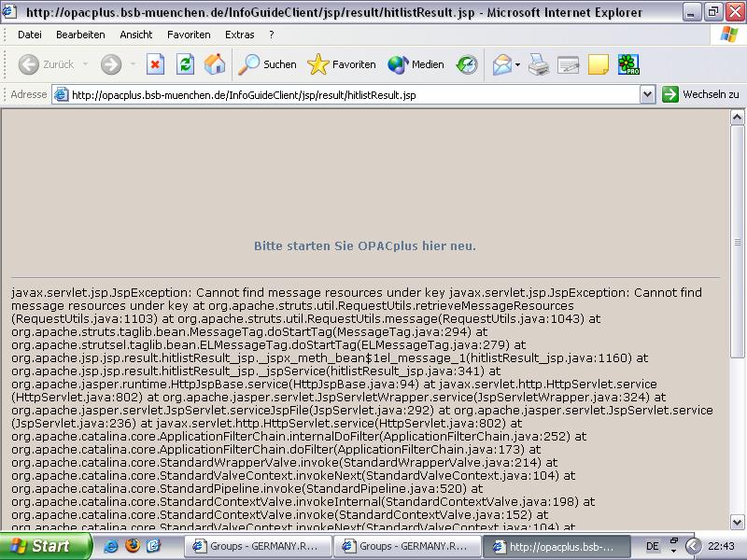Click the green ICQ Pro toolbar icon
The width and height of the screenshot is (747, 560).
pyautogui.click(x=628, y=64)
